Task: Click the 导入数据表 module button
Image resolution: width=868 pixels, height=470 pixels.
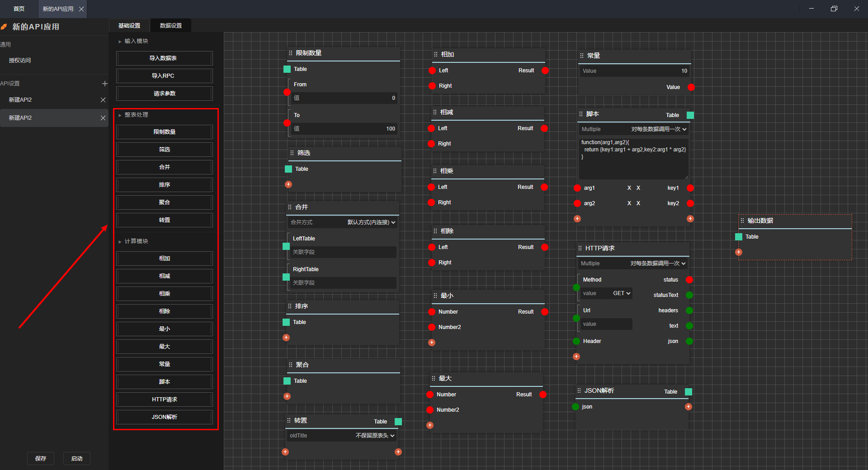Action: click(x=164, y=58)
